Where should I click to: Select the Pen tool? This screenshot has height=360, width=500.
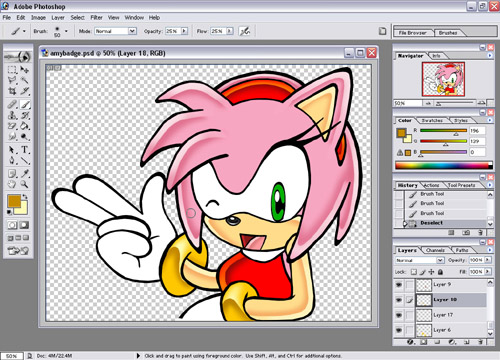click(12, 160)
